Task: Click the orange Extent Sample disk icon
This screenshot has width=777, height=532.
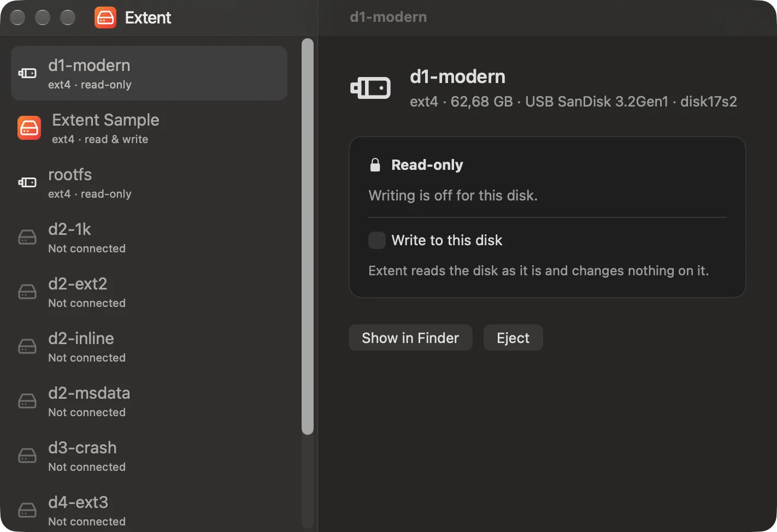Action: pos(29,128)
